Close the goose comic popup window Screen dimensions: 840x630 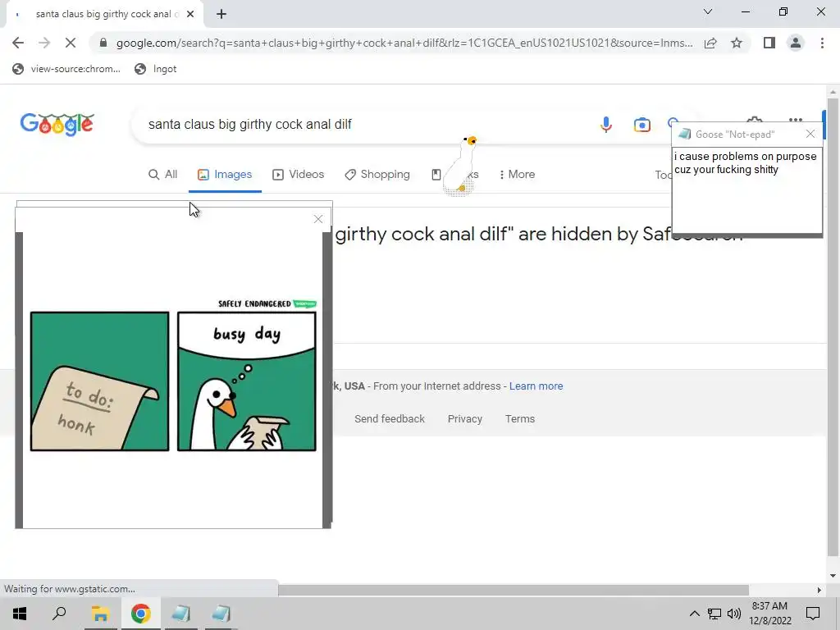pyautogui.click(x=318, y=219)
